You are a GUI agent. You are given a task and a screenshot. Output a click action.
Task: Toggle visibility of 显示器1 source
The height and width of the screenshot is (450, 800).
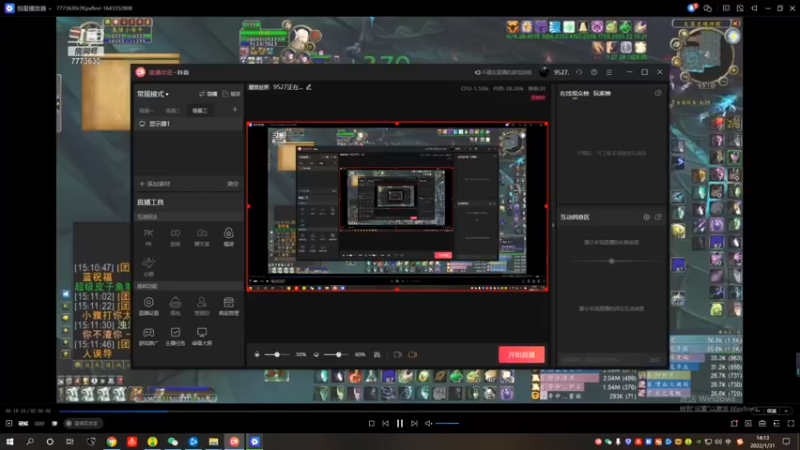(x=142, y=124)
